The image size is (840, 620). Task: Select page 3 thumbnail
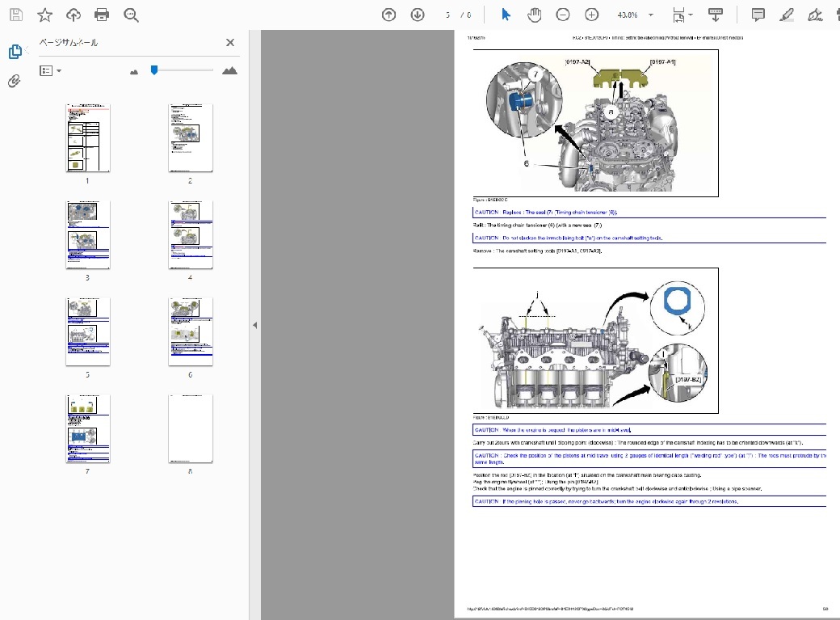coord(88,235)
